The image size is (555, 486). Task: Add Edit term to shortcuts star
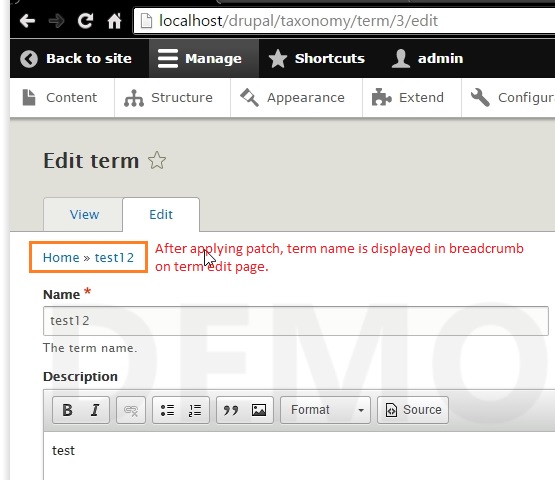[x=157, y=161]
